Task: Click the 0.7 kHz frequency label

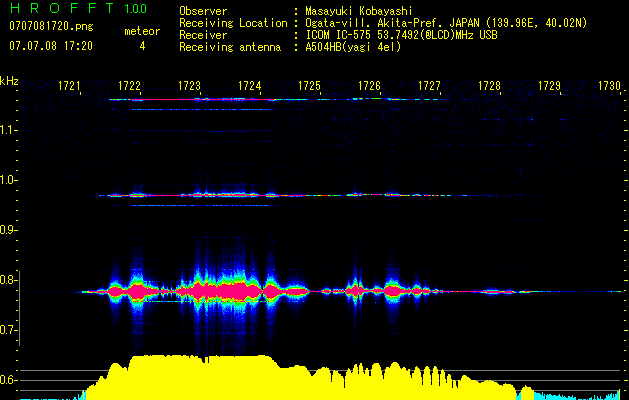Action: tap(8, 330)
